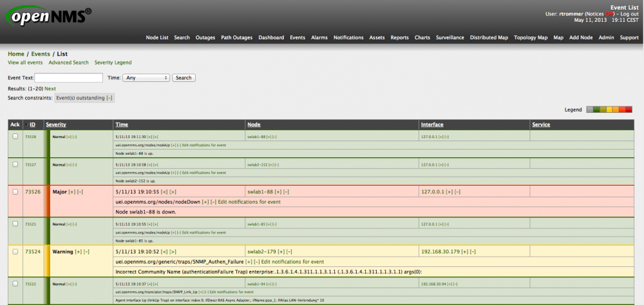Focus the Event Text input field
The height and width of the screenshot is (305, 644).
[69, 77]
